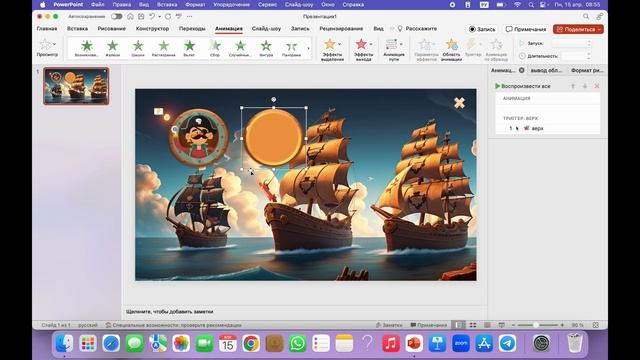Apply the Сбор entrance animation effect

point(215,48)
